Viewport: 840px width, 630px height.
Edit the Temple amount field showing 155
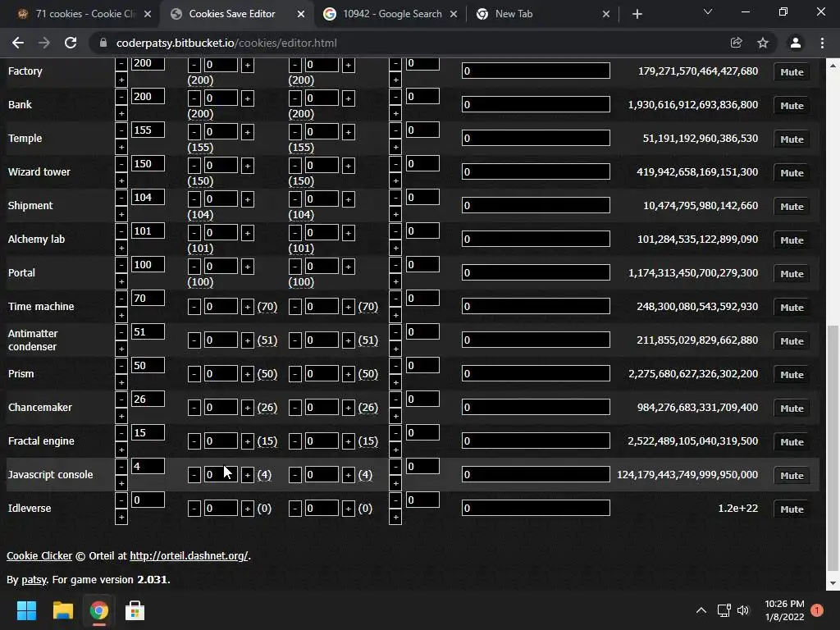(148, 130)
